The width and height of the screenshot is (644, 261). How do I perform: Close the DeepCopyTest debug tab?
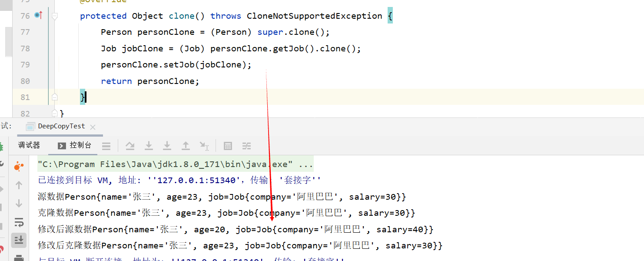[x=93, y=127]
